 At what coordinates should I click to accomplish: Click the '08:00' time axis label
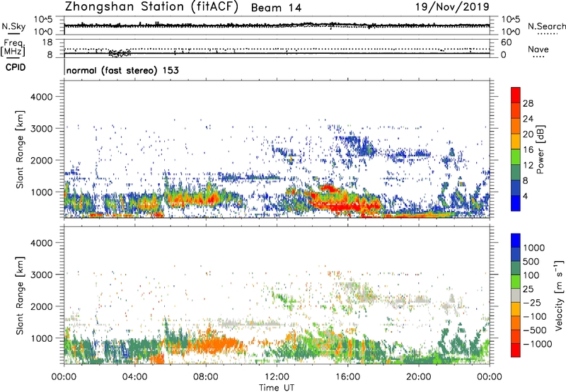pos(206,377)
